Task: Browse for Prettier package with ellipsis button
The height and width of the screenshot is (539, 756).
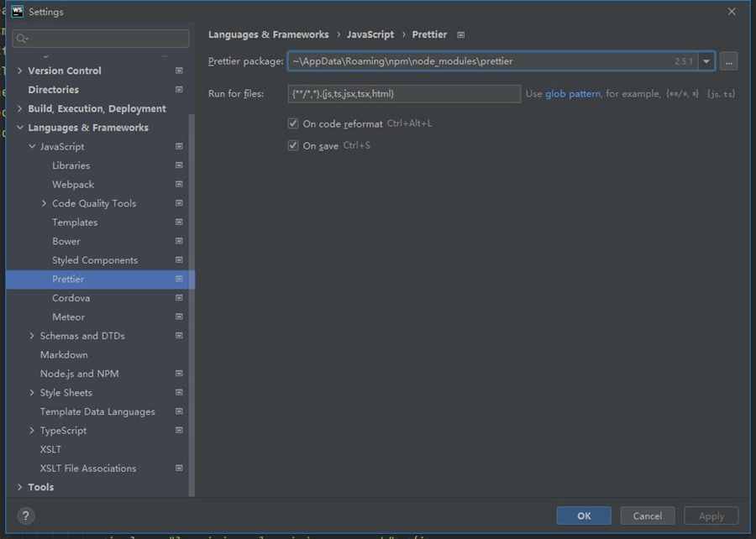Action: point(728,61)
